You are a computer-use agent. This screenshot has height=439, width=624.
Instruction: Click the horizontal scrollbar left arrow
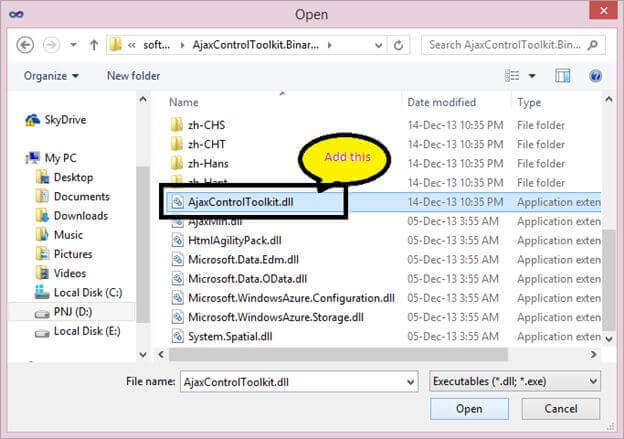click(161, 354)
